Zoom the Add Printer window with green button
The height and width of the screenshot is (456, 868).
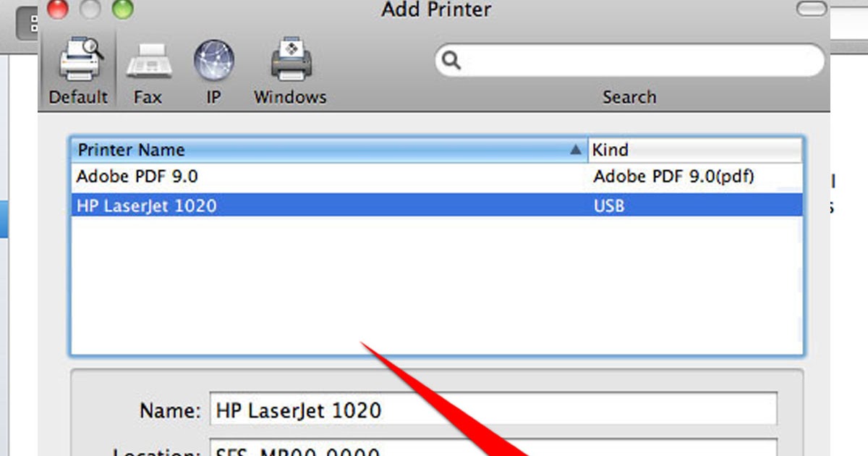coord(123,9)
